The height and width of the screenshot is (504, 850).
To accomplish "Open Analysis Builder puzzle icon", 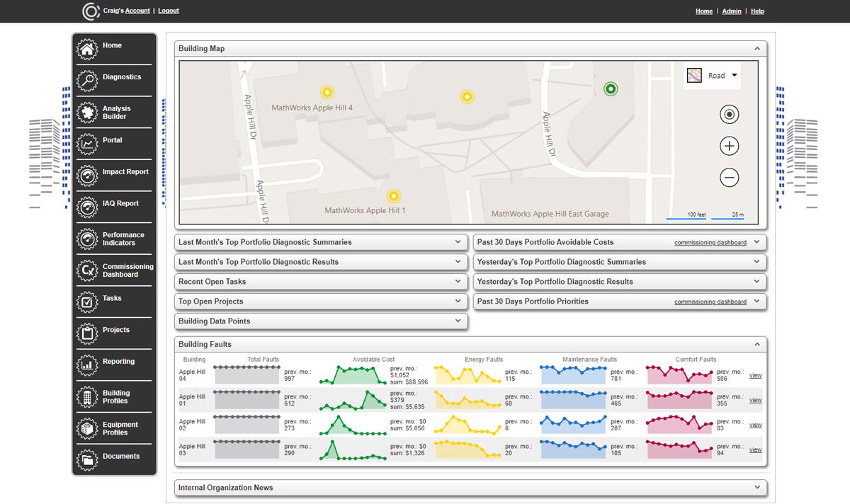I will pos(87,113).
